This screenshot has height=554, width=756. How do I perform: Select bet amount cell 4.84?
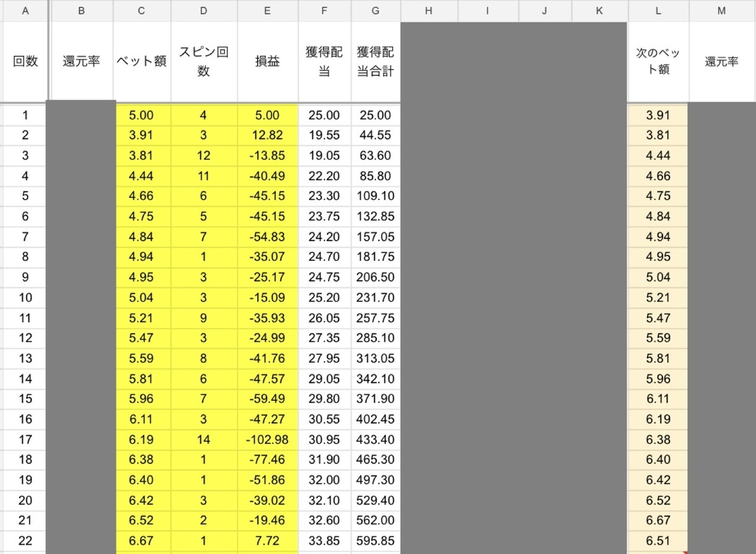142,237
